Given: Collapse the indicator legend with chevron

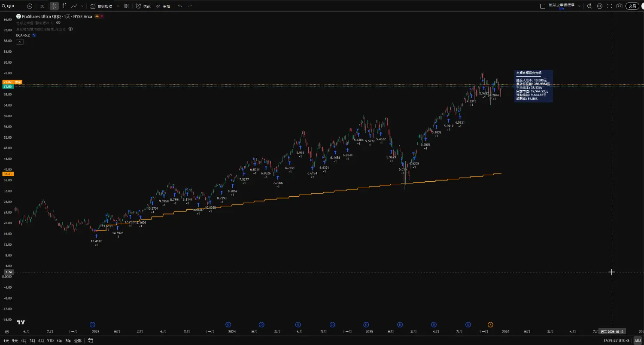Looking at the screenshot, I should (20, 42).
